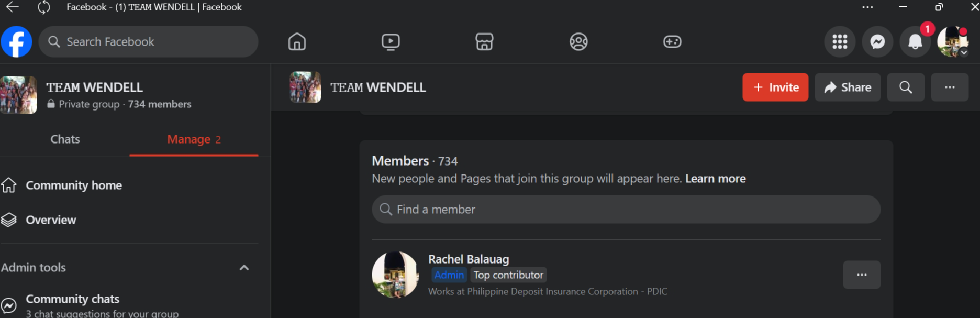Open the Marketplace icon
This screenshot has width=980, height=318.
click(484, 42)
